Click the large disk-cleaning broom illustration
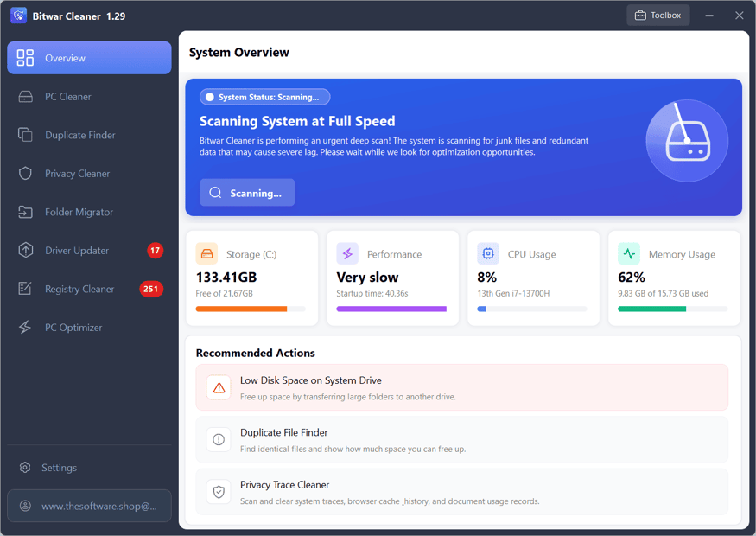Screen dimensions: 756x536 [x=687, y=141]
